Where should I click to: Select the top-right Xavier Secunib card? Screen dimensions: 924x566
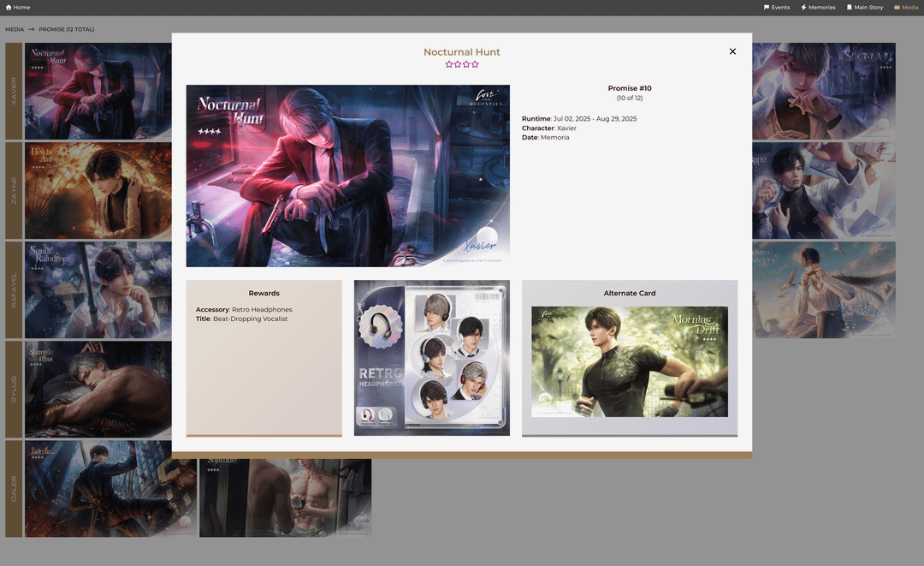tap(824, 91)
